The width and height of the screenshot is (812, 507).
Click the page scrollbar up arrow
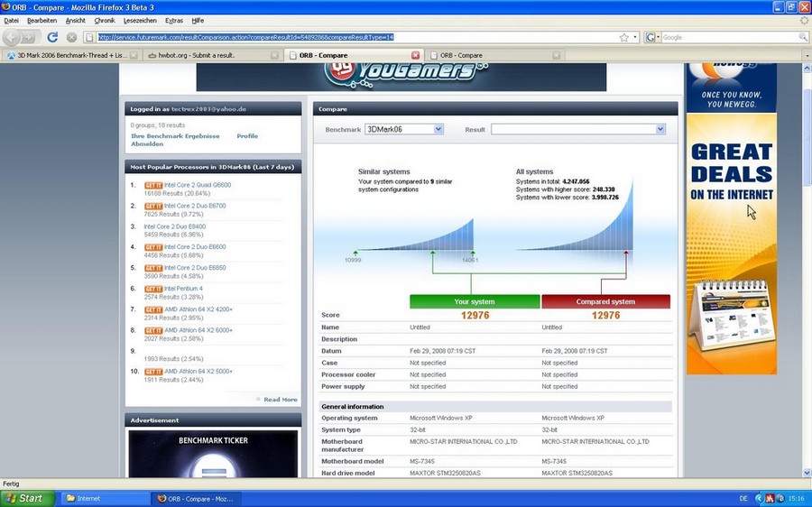[807, 68]
